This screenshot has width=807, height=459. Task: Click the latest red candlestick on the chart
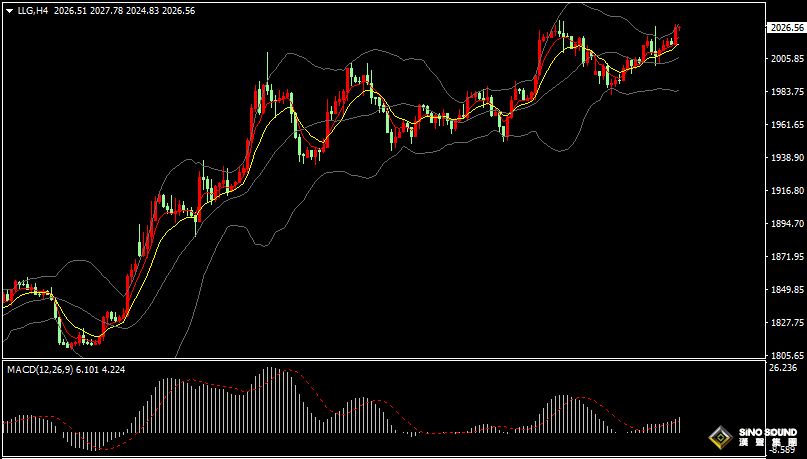677,35
